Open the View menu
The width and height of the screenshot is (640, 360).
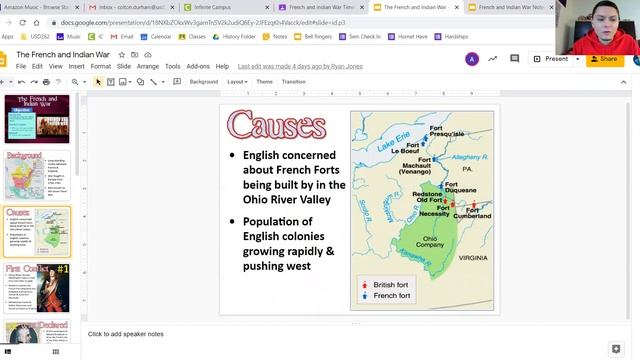(56, 66)
